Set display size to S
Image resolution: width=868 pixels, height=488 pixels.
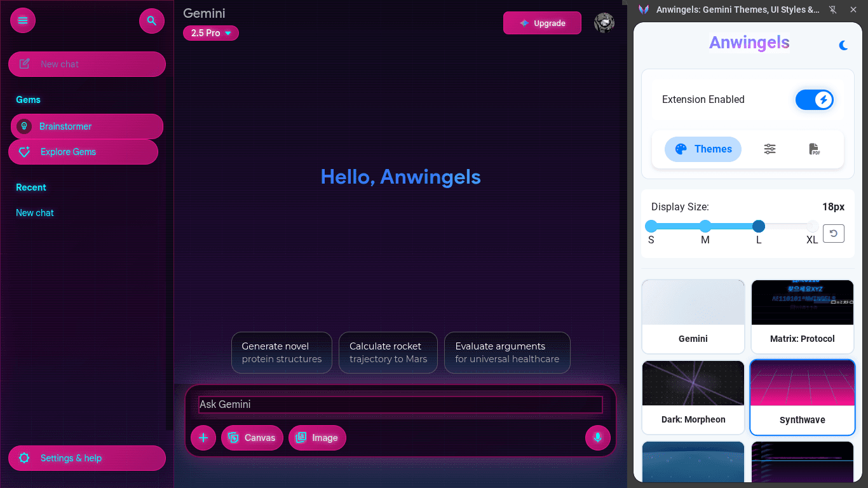651,226
